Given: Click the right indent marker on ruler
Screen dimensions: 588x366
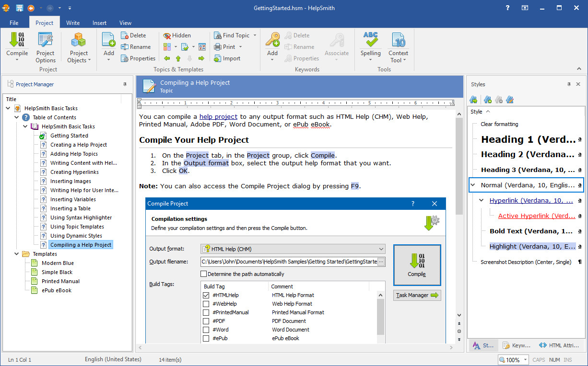Looking at the screenshot, I should (452, 103).
